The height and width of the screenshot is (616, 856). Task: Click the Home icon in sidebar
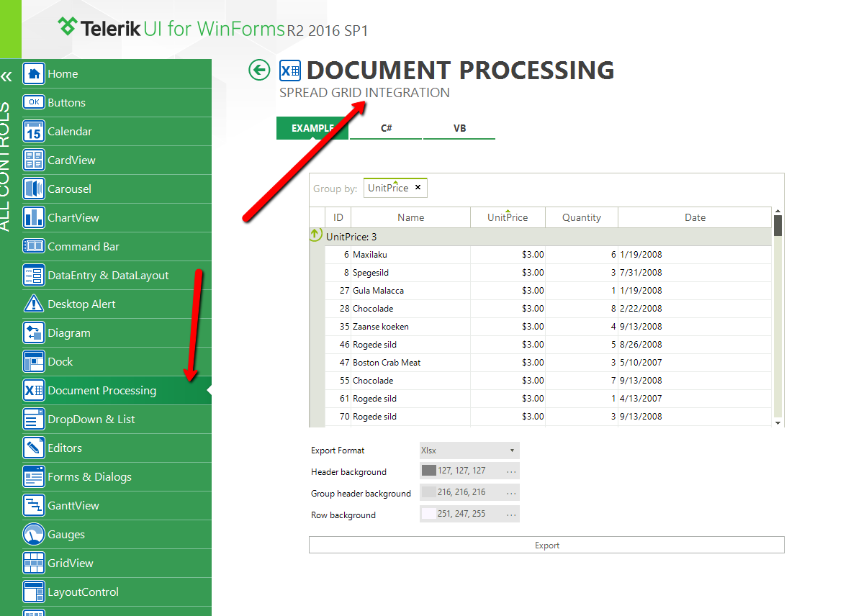34,73
